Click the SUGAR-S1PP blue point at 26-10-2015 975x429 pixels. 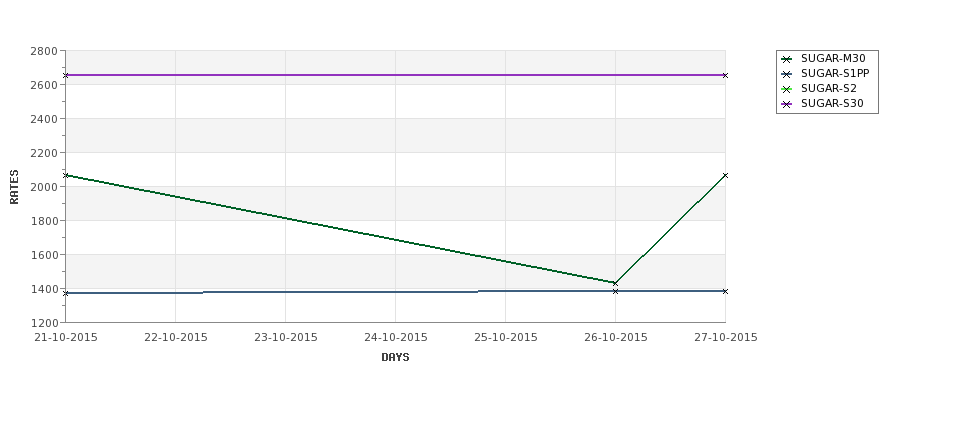[616, 291]
